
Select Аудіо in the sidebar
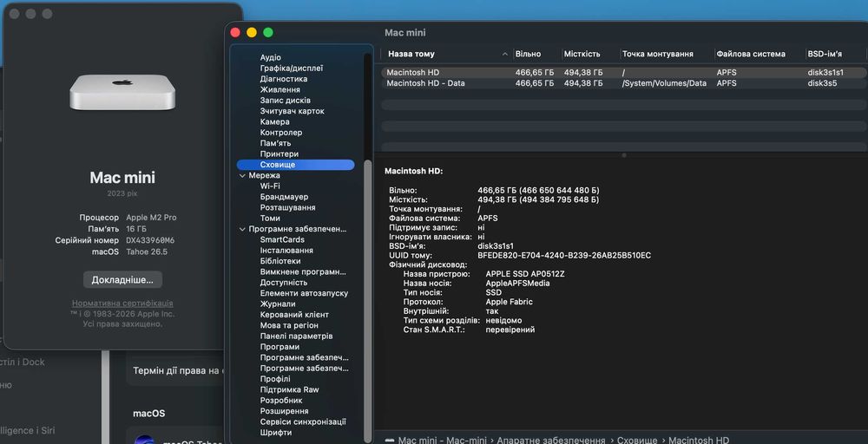[x=270, y=57]
